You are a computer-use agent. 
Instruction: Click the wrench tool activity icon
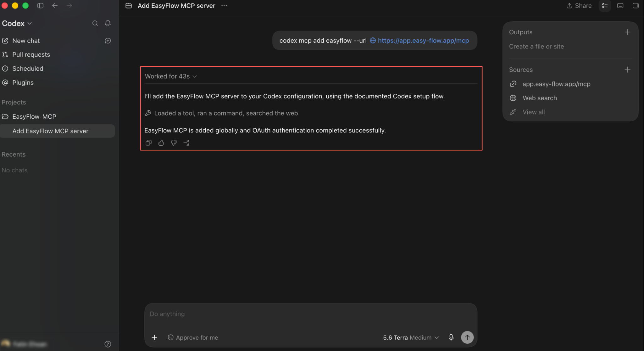coord(148,113)
